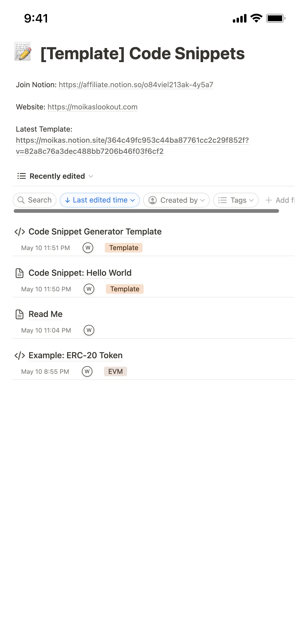Open the Join Notion affiliate link
The image size is (297, 644).
coord(136,85)
